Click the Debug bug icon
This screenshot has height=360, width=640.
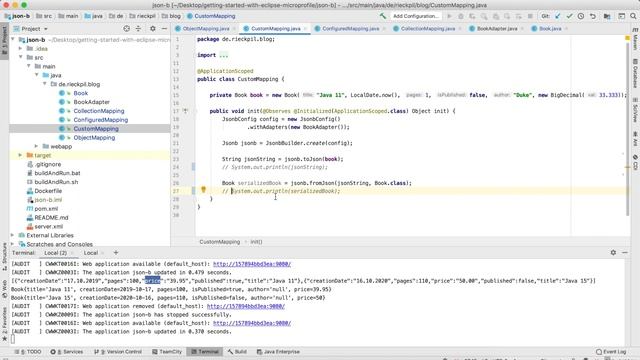click(461, 16)
